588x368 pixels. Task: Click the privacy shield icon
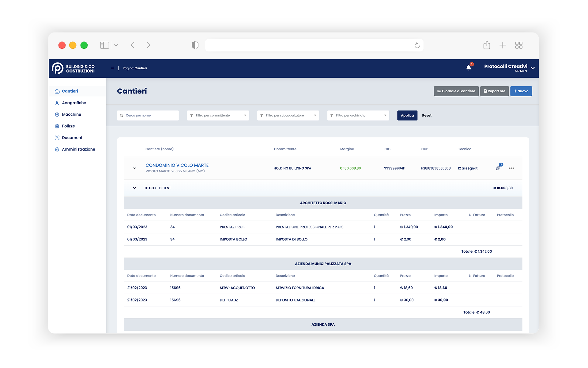click(195, 45)
